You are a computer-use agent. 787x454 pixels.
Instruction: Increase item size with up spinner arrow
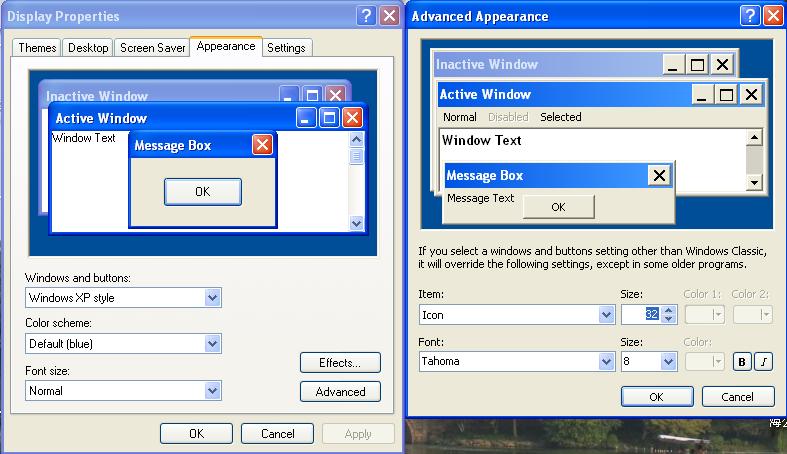pyautogui.click(x=668, y=310)
